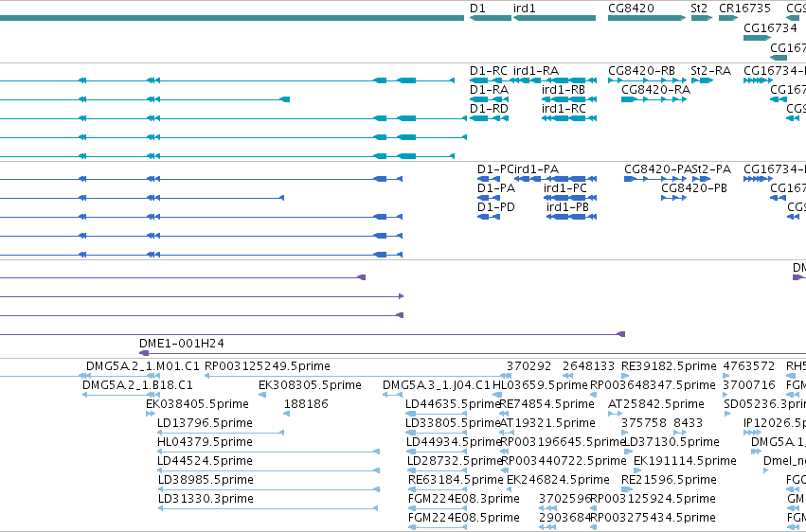This screenshot has height=532, width=806.
Task: Select the 375758 EST label
Action: tap(643, 423)
